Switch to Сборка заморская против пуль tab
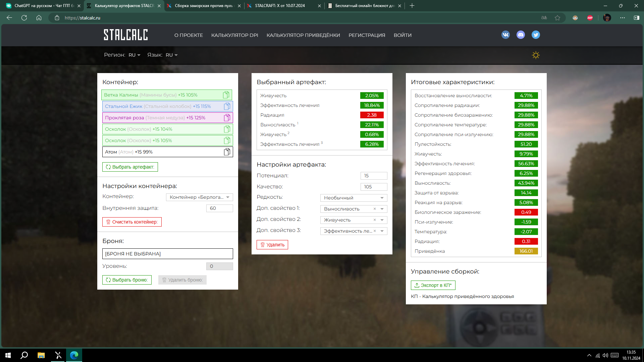Screen dimensions: 644x362 204,6
